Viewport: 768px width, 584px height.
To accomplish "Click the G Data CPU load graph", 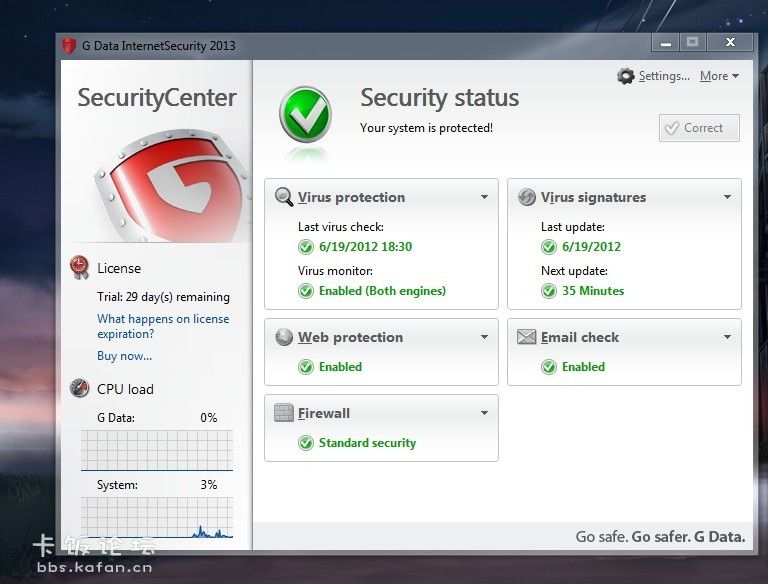I will point(157,450).
